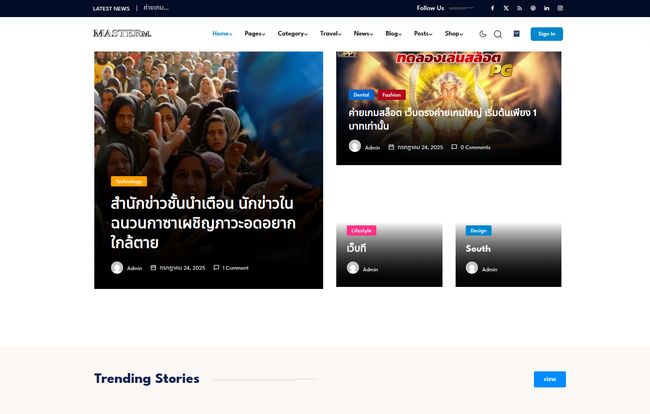Click the Sign In button

tap(546, 34)
